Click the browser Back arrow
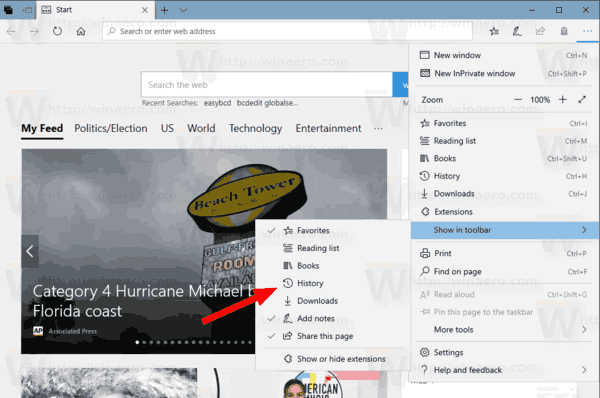Viewport: 600px width, 398px height. [x=11, y=31]
